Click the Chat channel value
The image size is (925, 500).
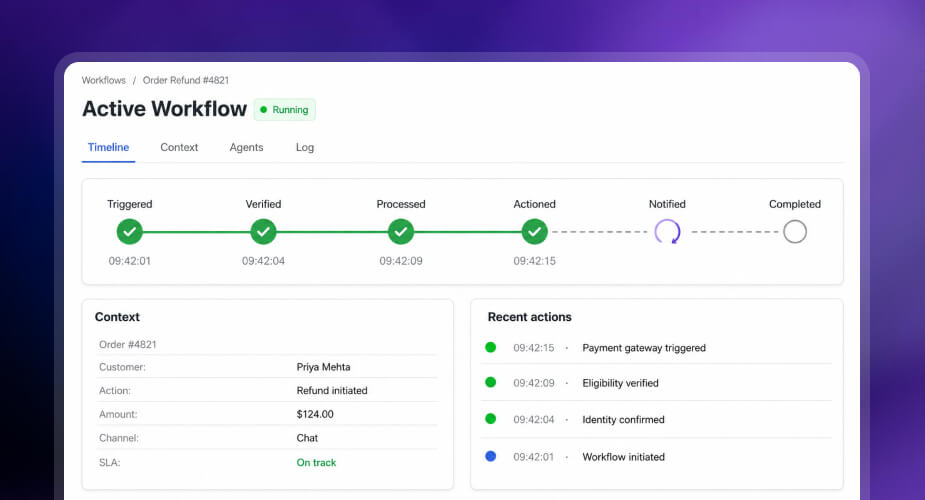point(307,438)
